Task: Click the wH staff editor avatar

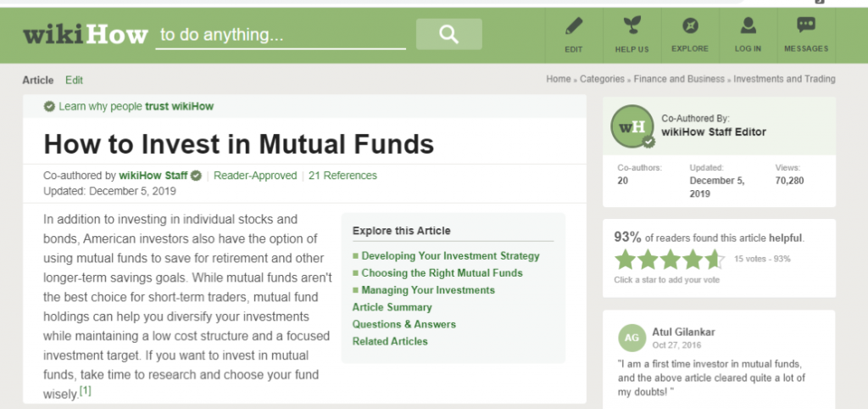Action: (x=632, y=126)
